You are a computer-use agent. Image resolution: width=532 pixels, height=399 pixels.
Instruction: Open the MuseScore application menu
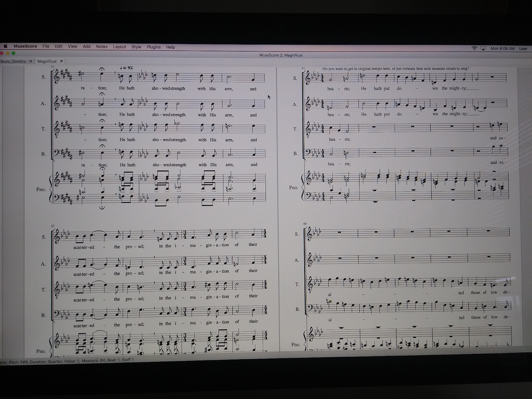(25, 46)
